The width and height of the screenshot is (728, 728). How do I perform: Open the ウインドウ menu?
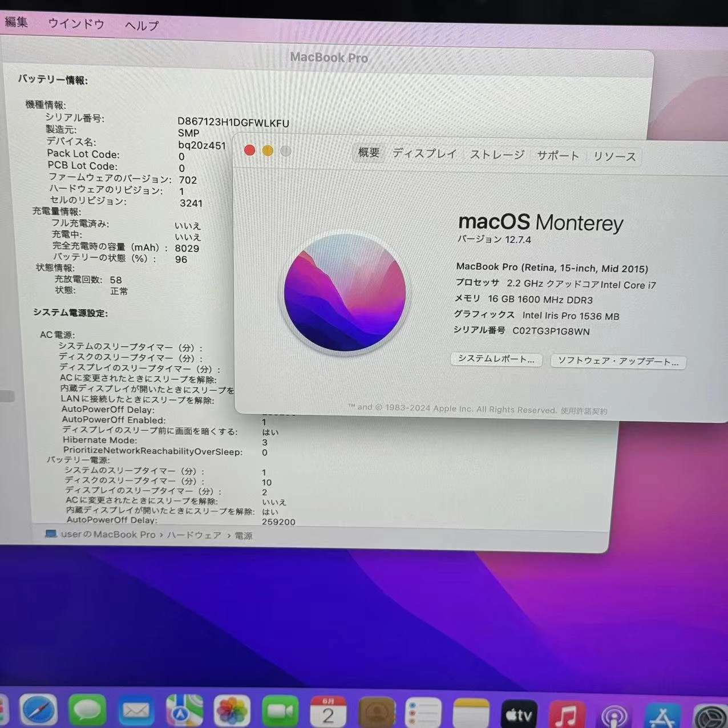(75, 24)
